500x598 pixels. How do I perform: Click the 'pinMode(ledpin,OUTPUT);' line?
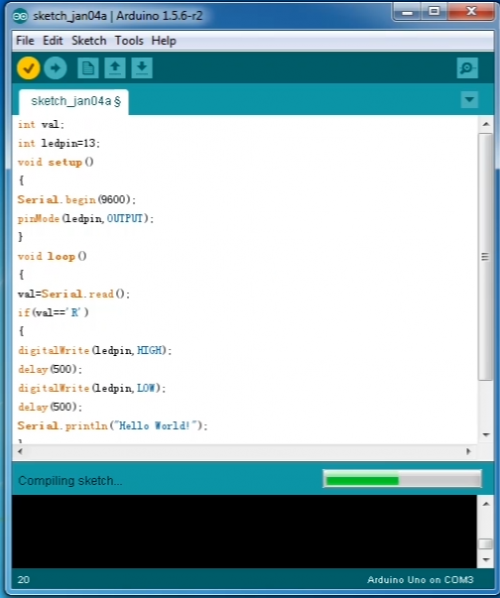86,219
